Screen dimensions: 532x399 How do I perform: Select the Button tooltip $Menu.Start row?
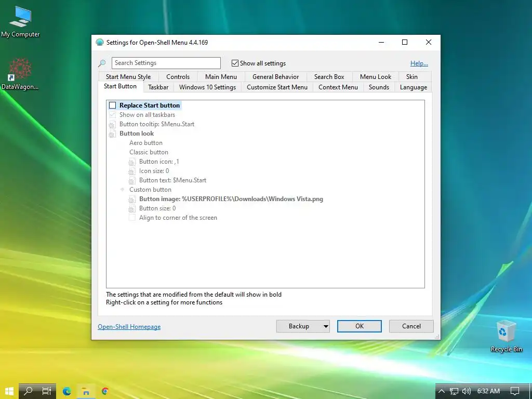tap(157, 124)
